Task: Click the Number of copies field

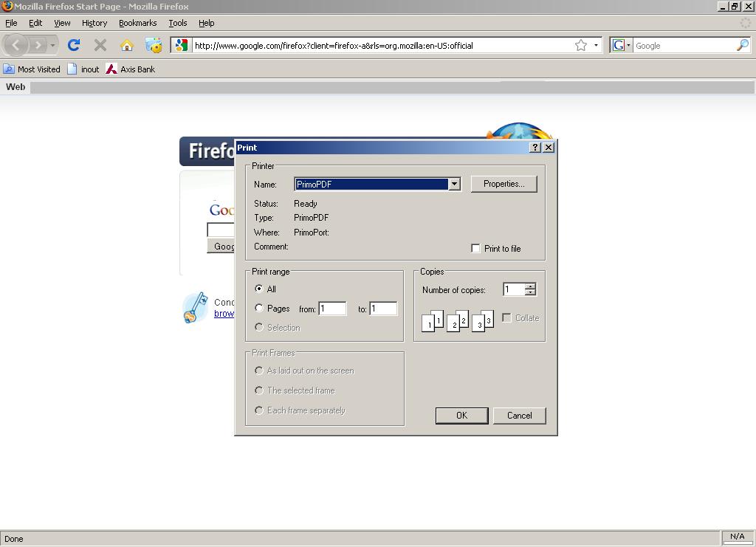Action: 514,289
